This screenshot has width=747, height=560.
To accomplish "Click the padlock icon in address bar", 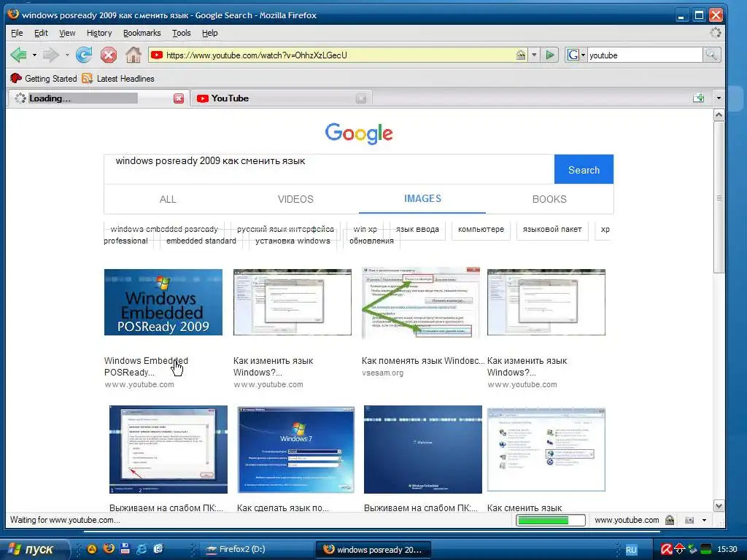I will tap(521, 55).
